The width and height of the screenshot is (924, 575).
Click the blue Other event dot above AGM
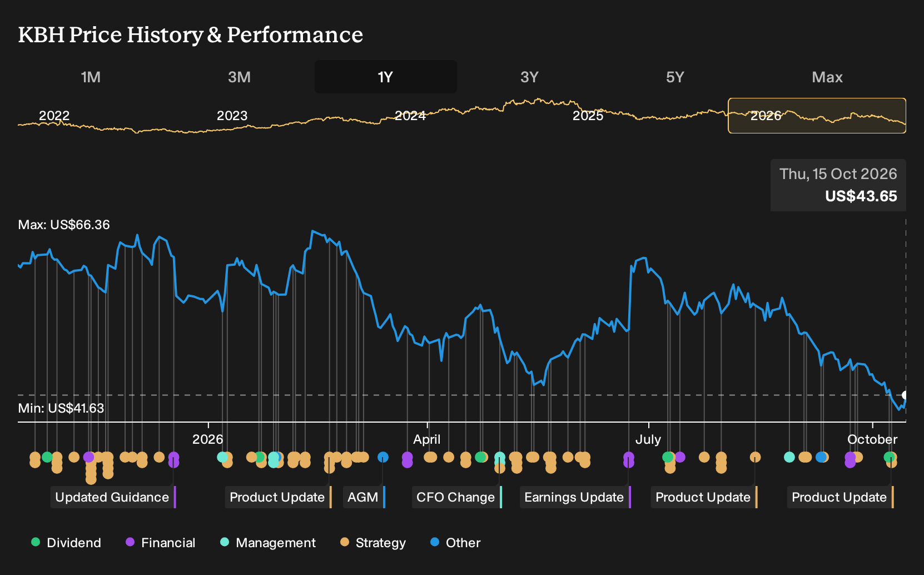point(383,457)
